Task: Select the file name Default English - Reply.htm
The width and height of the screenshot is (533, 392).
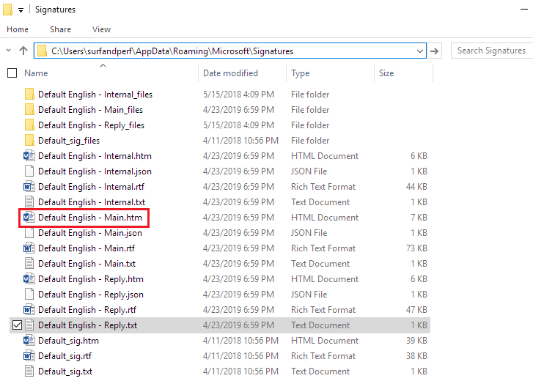Action: tap(91, 279)
